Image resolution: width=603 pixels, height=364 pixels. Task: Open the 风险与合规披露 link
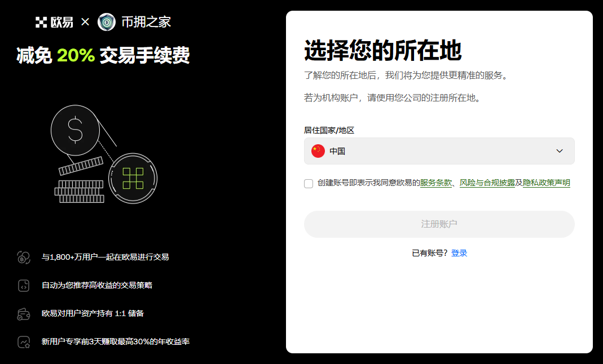coord(487,183)
